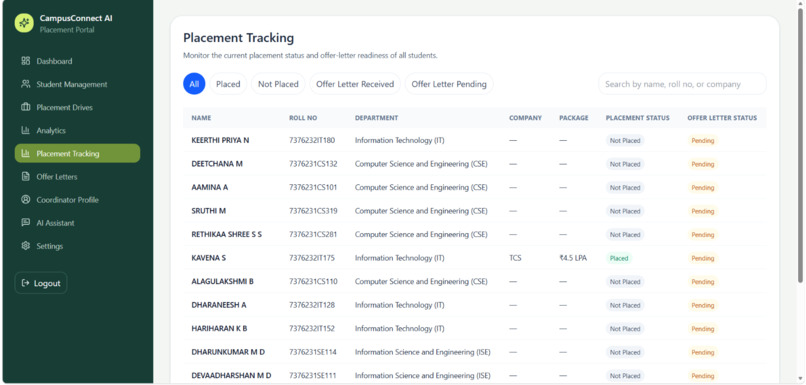Viewport: 806px width, 385px height.
Task: Open the Placement Drives section
Action: pos(77,107)
